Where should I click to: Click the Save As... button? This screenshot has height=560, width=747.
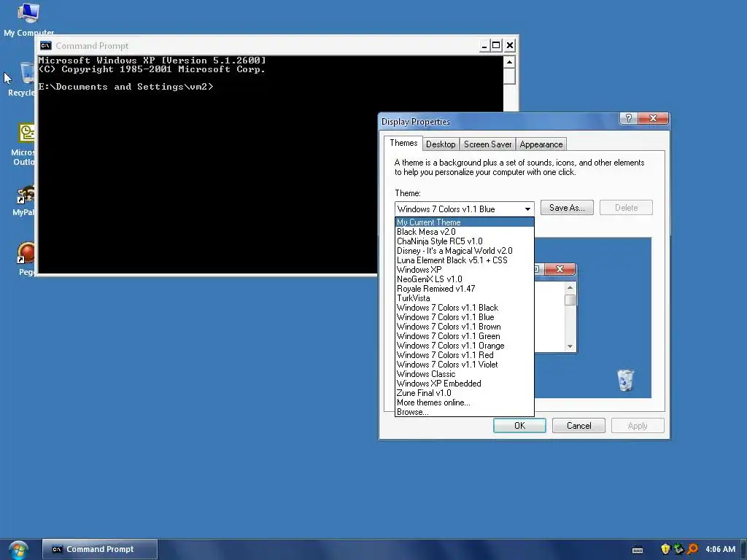(567, 208)
